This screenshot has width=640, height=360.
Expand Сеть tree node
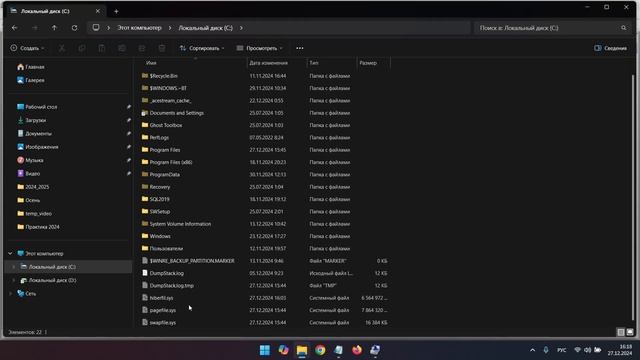pyautogui.click(x=10, y=293)
